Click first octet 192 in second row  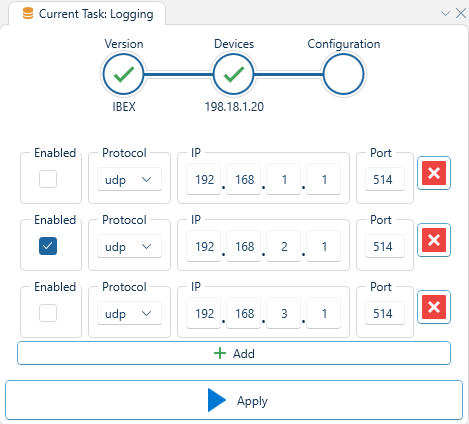click(204, 246)
